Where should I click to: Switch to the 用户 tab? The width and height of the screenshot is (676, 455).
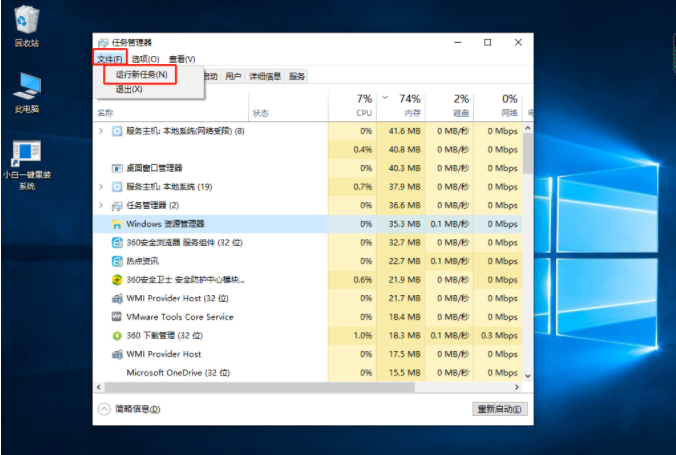233,76
